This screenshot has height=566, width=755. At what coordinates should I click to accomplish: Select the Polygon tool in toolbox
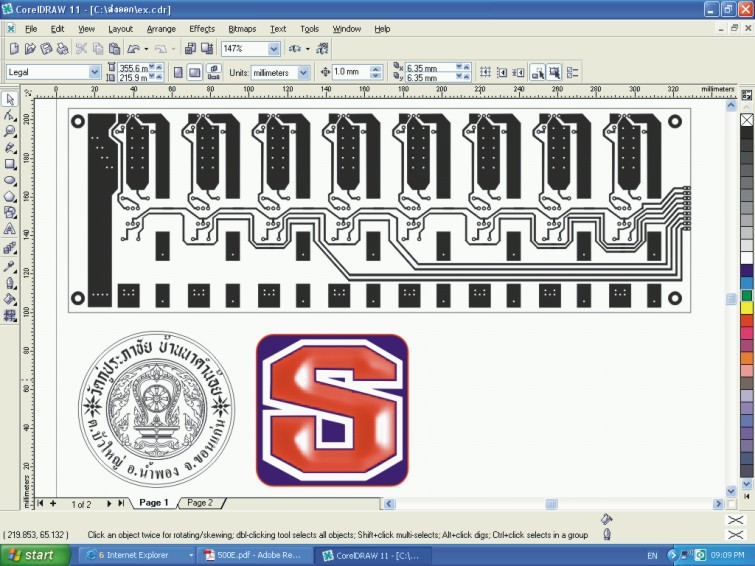[x=10, y=197]
